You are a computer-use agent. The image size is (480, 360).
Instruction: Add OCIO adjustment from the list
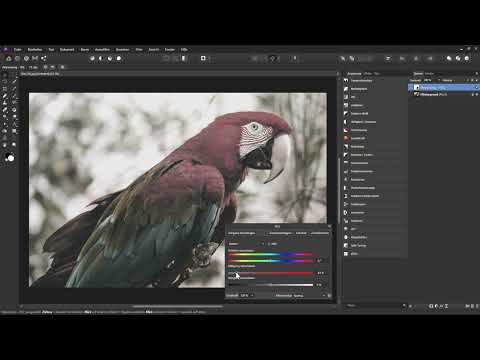354,254
